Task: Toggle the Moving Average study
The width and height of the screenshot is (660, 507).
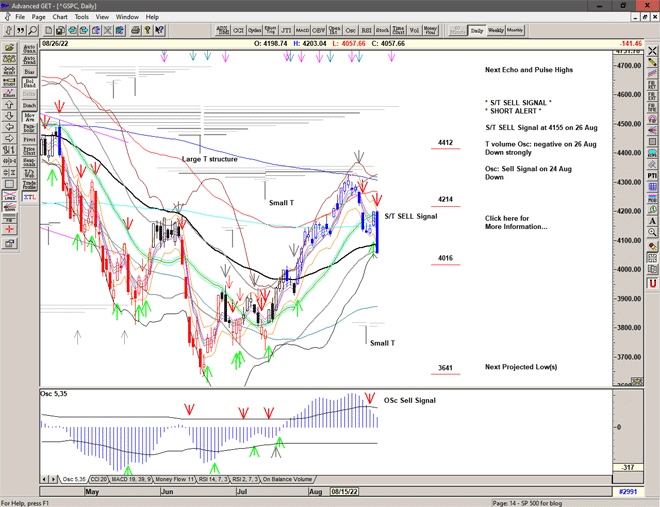Action: coord(29,117)
